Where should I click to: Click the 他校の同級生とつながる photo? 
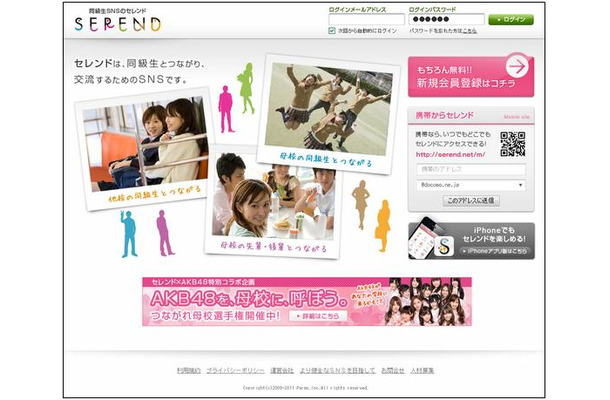pyautogui.click(x=145, y=149)
